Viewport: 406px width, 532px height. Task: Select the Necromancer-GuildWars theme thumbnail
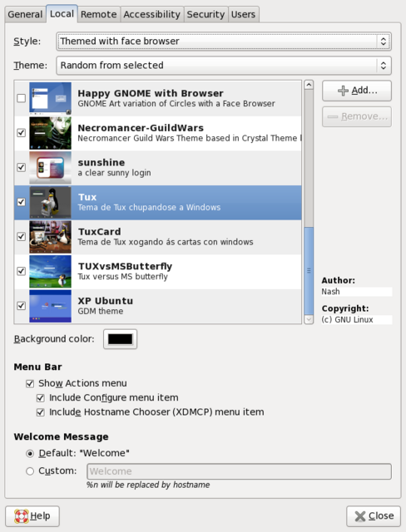pos(50,133)
